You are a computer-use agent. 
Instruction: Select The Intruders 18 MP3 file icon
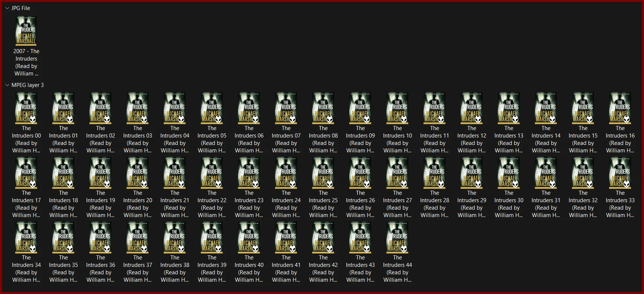(x=63, y=173)
